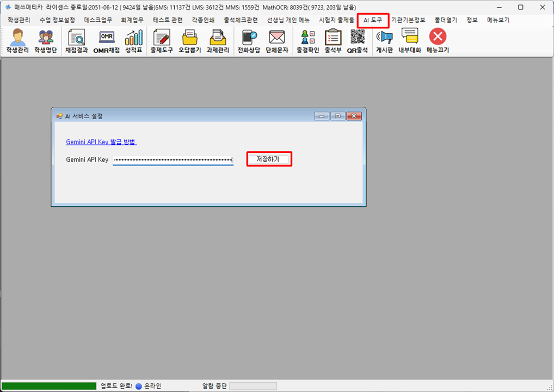This screenshot has height=392, width=554.
Task: Open the 기관기본정보 menu
Action: [408, 20]
